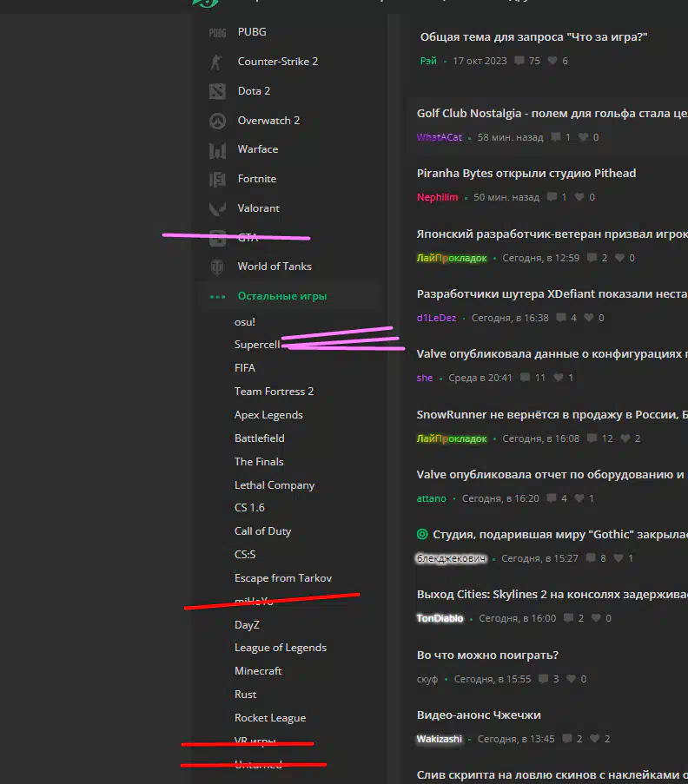The image size is (688, 784).
Task: Open Call of Duty subsection
Action: (x=262, y=531)
